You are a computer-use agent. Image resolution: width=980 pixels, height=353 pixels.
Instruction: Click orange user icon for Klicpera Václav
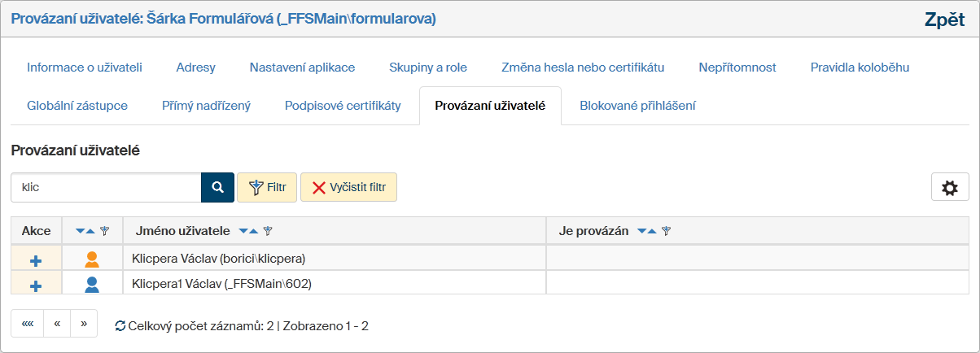[x=92, y=259]
